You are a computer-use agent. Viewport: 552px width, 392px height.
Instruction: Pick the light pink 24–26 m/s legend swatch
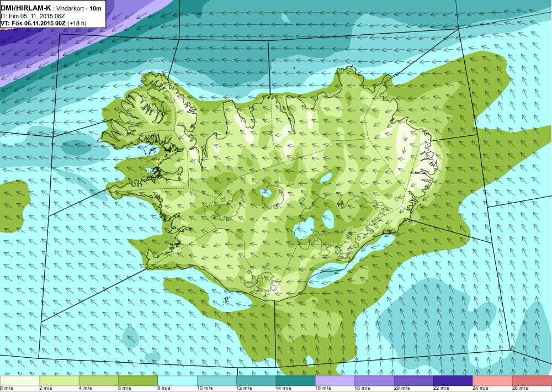(493, 381)
